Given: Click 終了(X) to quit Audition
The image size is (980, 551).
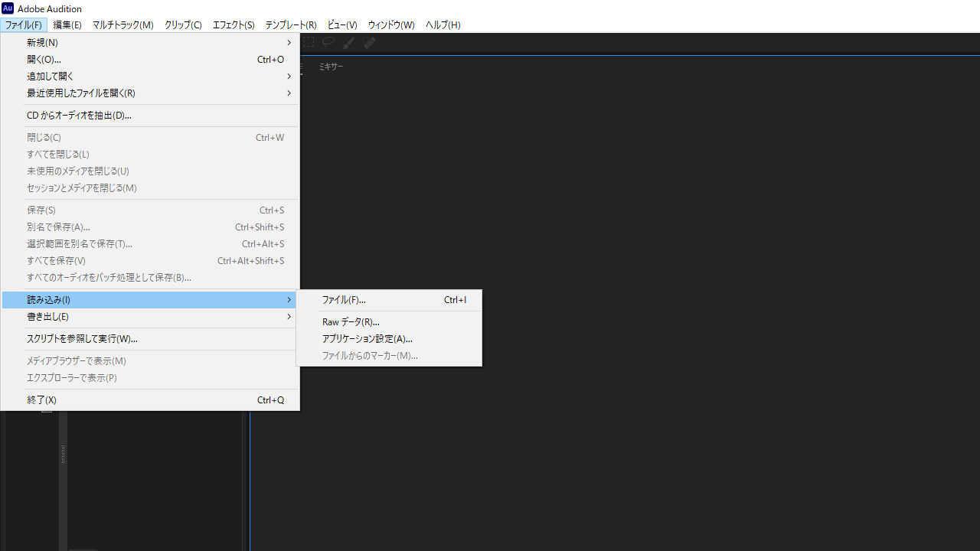Looking at the screenshot, I should 41,400.
